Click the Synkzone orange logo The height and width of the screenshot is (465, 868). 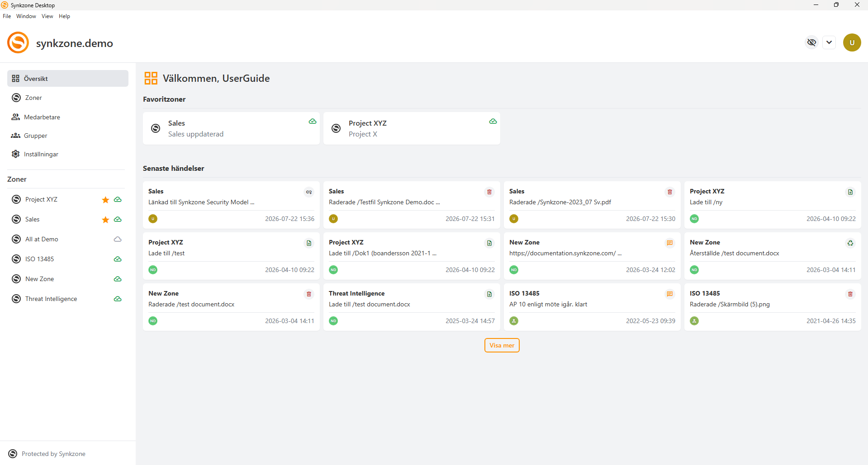coord(18,42)
